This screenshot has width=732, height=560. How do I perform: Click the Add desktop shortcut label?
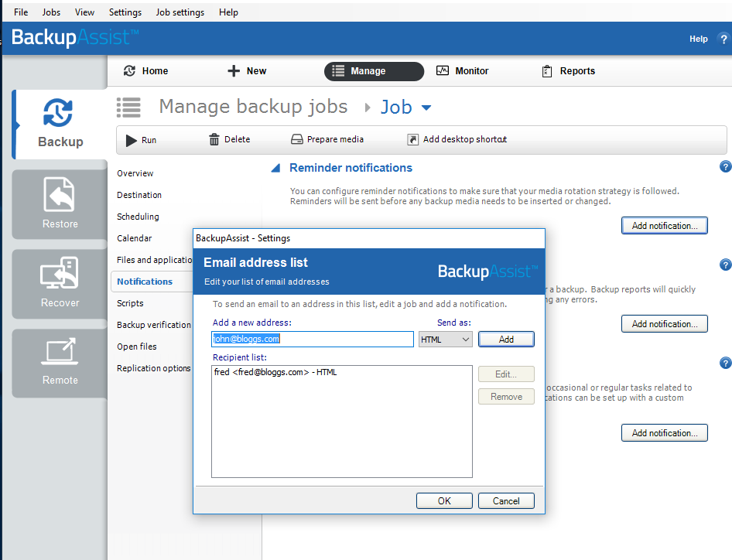click(x=465, y=139)
